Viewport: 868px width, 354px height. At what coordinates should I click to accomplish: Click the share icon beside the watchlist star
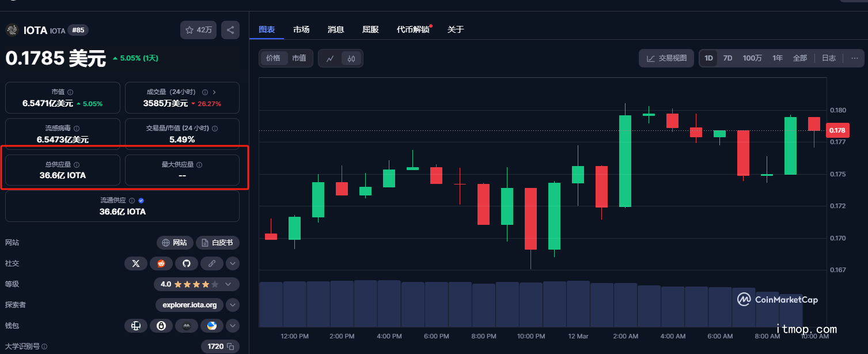230,30
